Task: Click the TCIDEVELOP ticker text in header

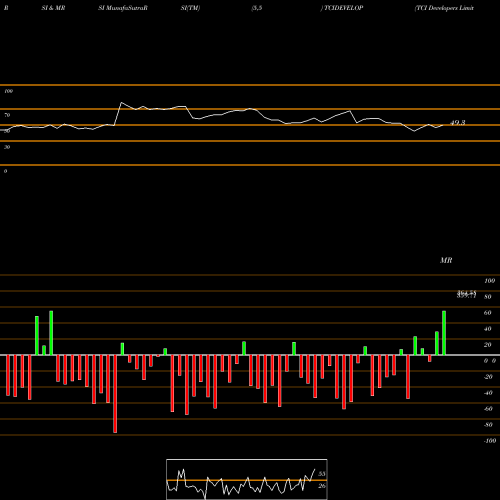Action: [343, 8]
